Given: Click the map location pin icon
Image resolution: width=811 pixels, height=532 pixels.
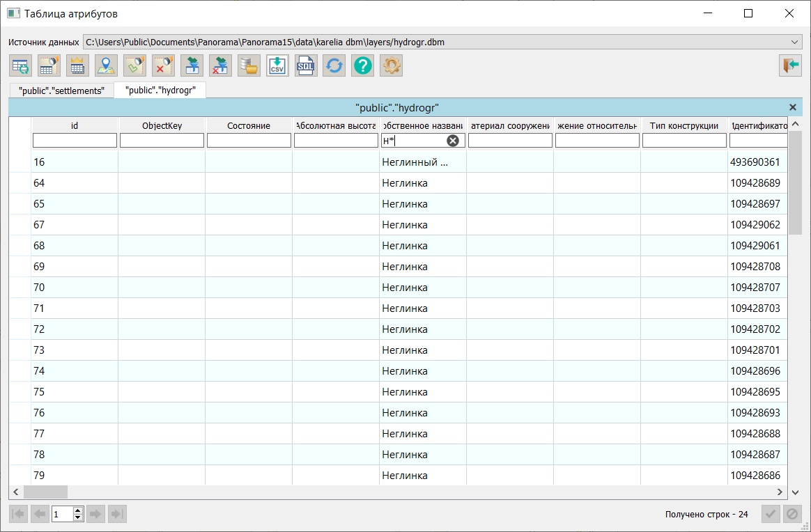Looking at the screenshot, I should coord(106,66).
